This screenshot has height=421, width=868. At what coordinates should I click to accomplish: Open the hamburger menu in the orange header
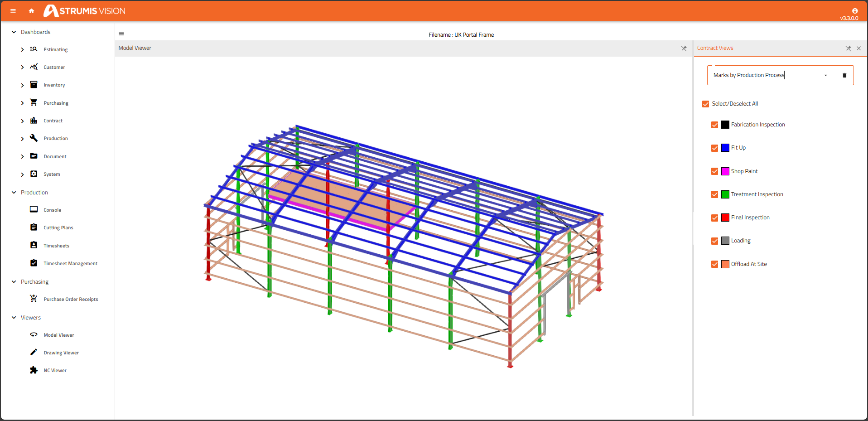point(13,11)
